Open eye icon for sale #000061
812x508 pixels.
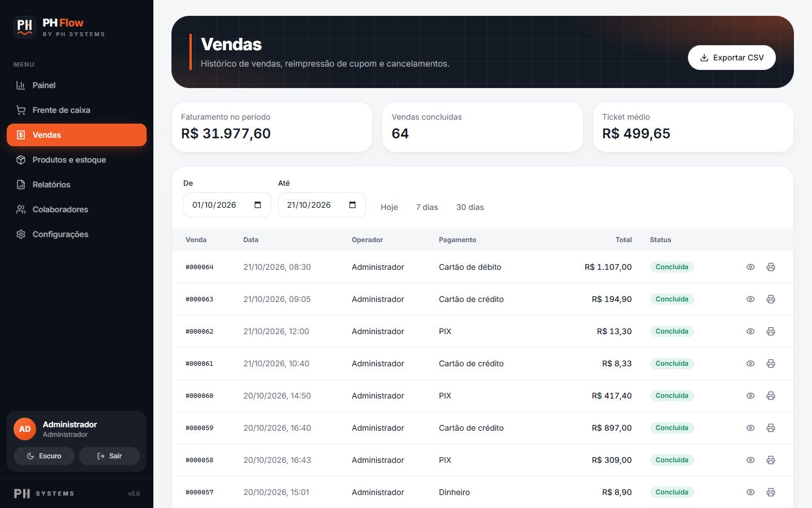click(x=751, y=364)
